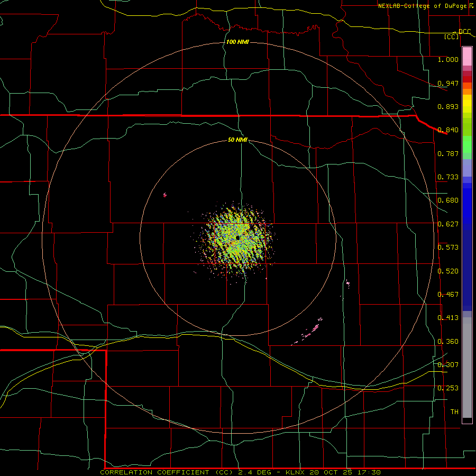Click the 0.520 color scale label
The width and height of the screenshot is (476, 476).
(448, 271)
